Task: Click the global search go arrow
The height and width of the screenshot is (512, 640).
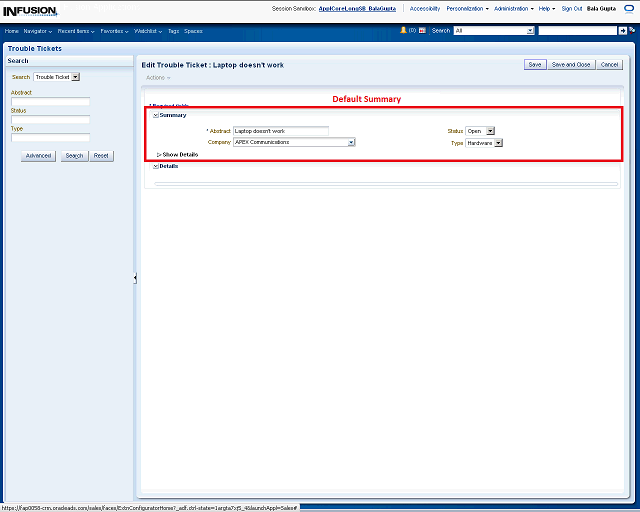Action: pos(622,30)
